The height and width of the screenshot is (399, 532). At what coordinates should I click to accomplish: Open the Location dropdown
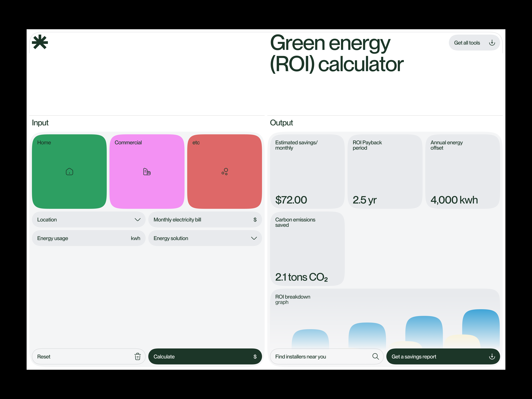click(88, 220)
